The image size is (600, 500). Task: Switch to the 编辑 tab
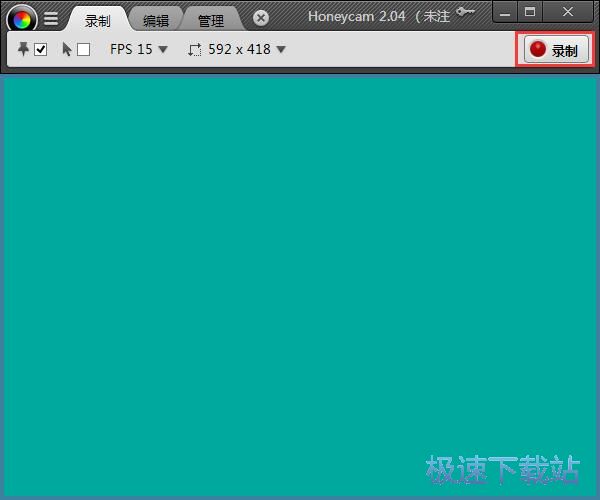[x=156, y=20]
